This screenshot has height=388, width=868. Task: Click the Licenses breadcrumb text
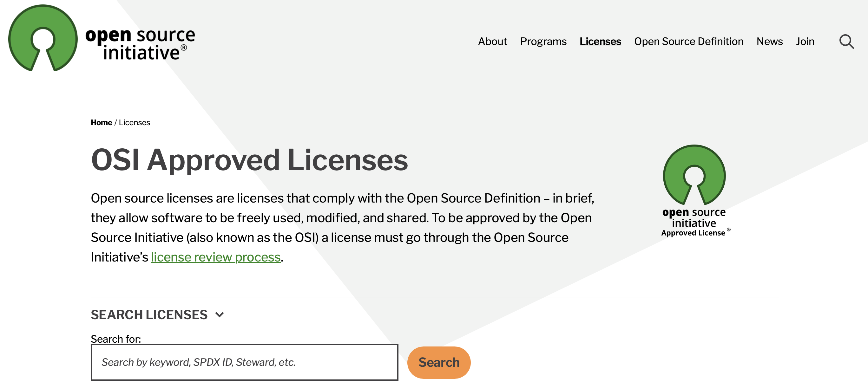(x=135, y=123)
